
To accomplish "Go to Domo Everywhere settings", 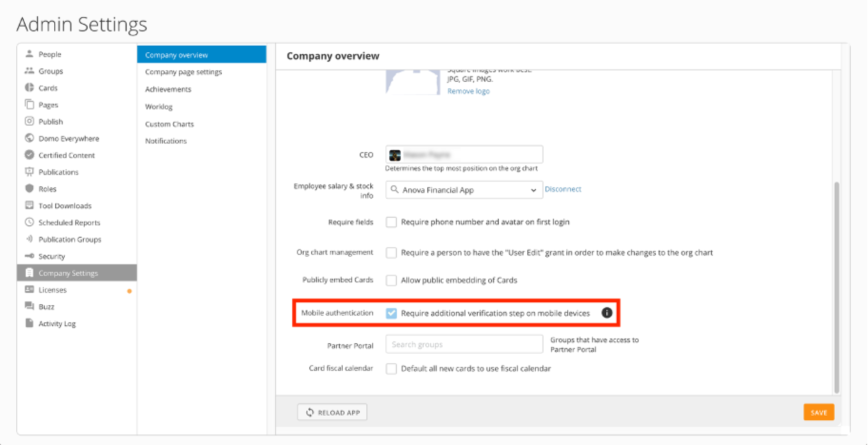I will (69, 138).
